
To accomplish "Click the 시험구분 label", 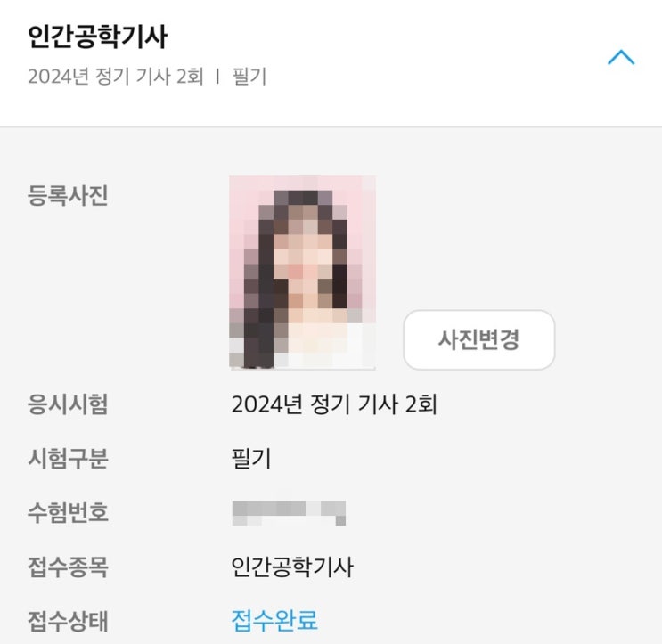I will point(68,459).
